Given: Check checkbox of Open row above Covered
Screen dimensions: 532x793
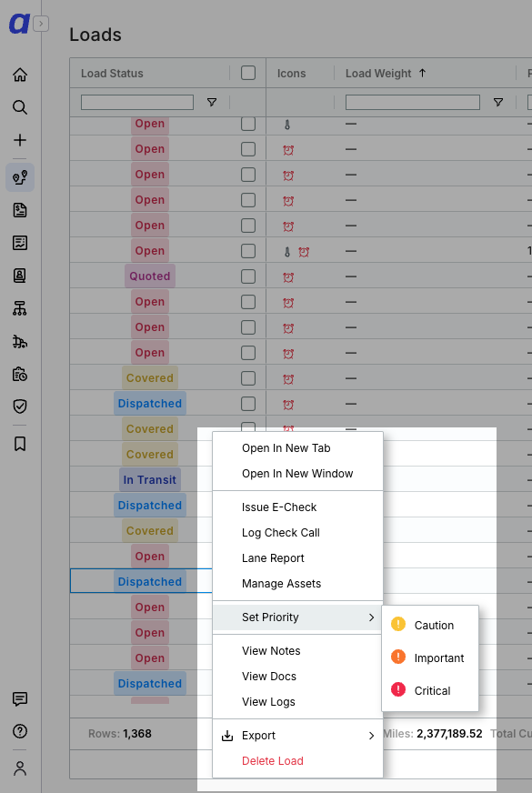Looking at the screenshot, I should coord(248,353).
